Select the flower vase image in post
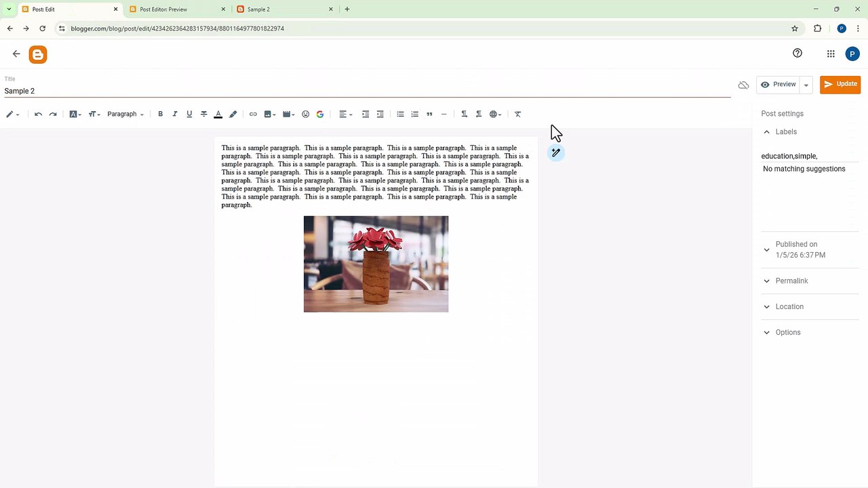The width and height of the screenshot is (868, 488). (x=376, y=264)
